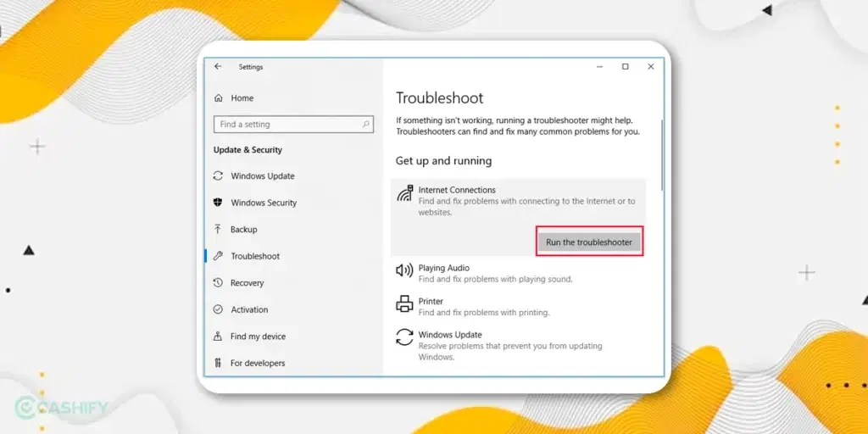Click the Internet Connections Wi-Fi icon

tap(404, 194)
